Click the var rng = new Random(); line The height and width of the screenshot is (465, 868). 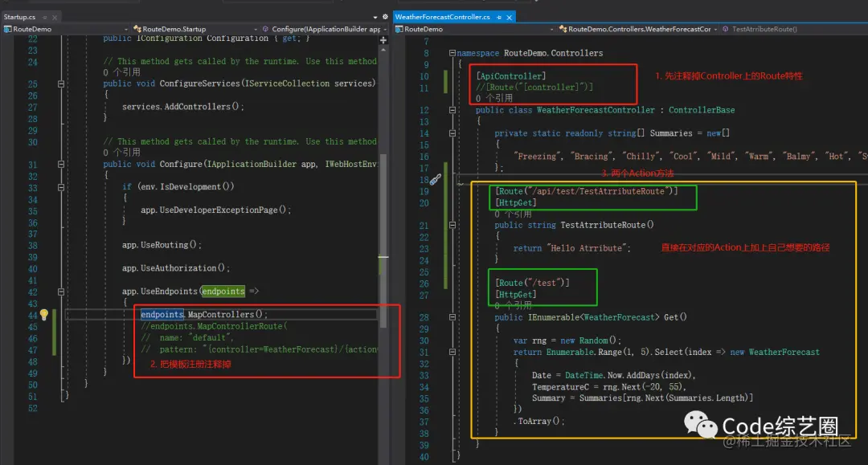(567, 341)
